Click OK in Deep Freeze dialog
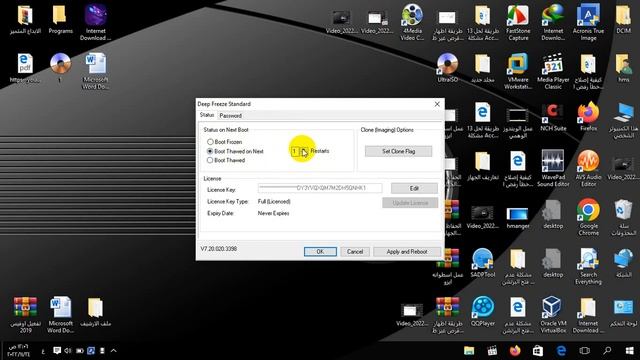This screenshot has width=640, height=360. (320, 252)
